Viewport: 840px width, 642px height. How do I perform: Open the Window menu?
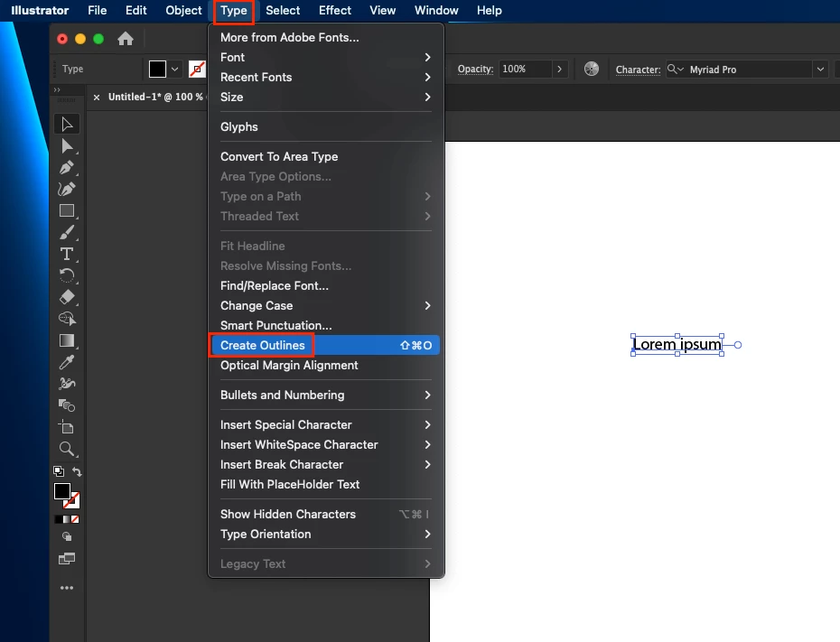point(436,11)
